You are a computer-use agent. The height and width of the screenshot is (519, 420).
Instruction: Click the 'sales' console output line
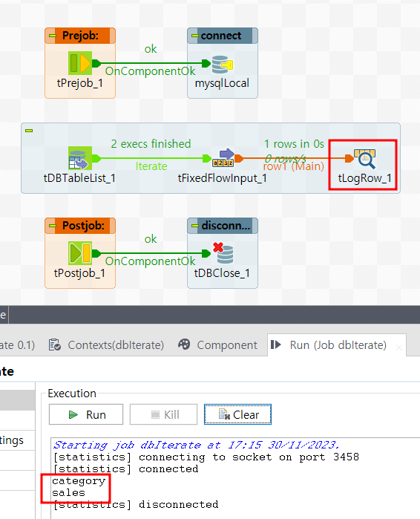click(68, 493)
